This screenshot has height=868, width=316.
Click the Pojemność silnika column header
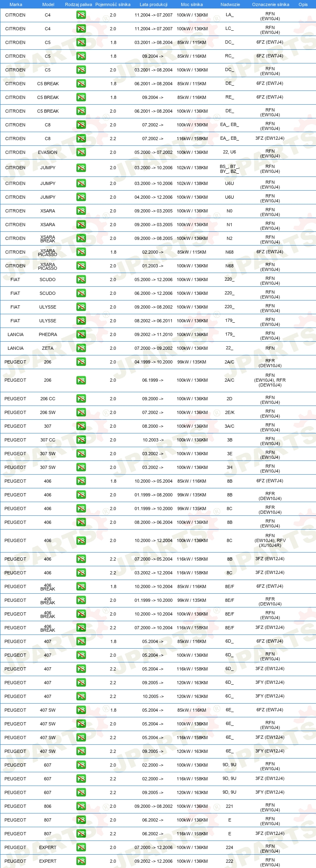[x=113, y=4]
